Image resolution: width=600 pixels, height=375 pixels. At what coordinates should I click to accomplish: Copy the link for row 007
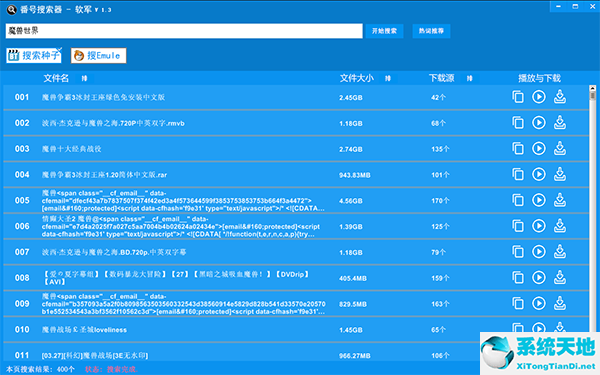[x=518, y=252]
